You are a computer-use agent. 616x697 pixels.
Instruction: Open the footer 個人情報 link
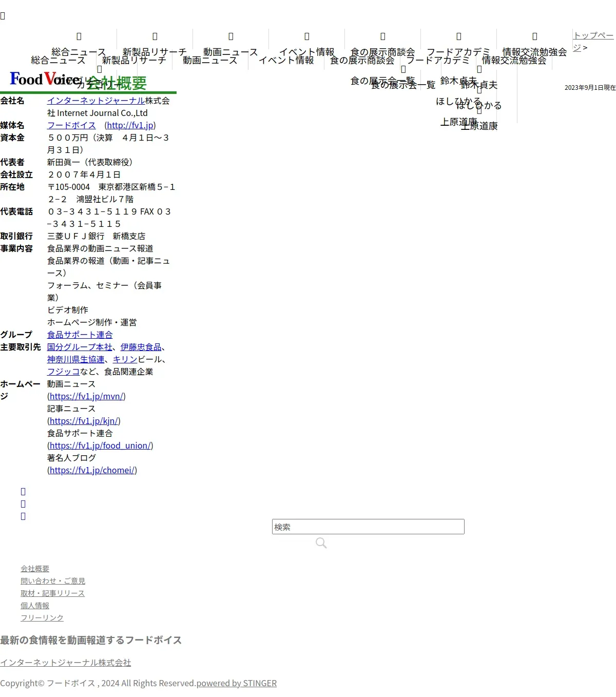pyautogui.click(x=35, y=606)
